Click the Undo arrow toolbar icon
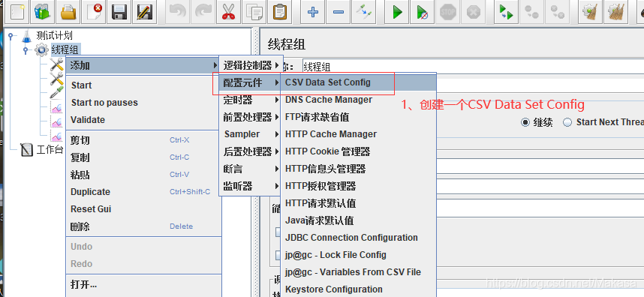 (x=178, y=12)
